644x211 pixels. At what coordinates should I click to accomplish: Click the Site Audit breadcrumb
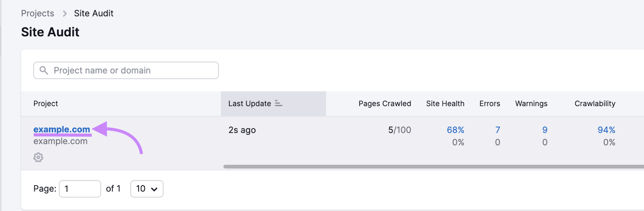coord(93,13)
